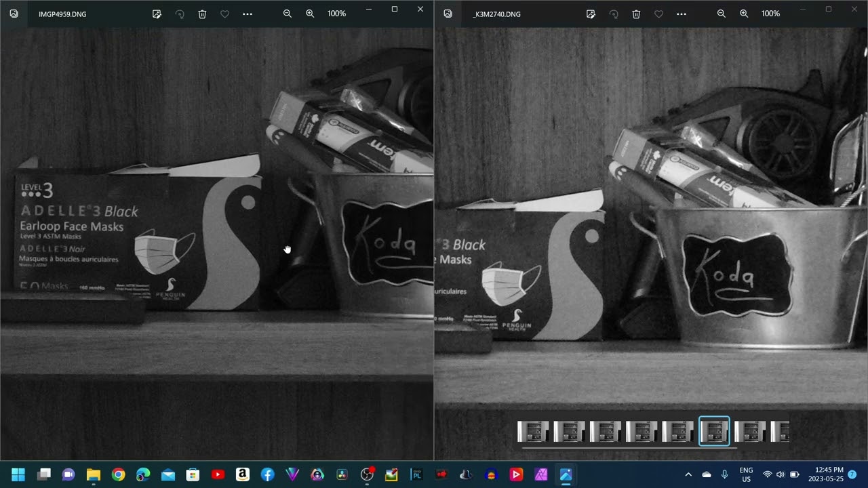Select the fifth filmstrip thumbnail
Image resolution: width=868 pixels, height=488 pixels.
click(x=677, y=431)
